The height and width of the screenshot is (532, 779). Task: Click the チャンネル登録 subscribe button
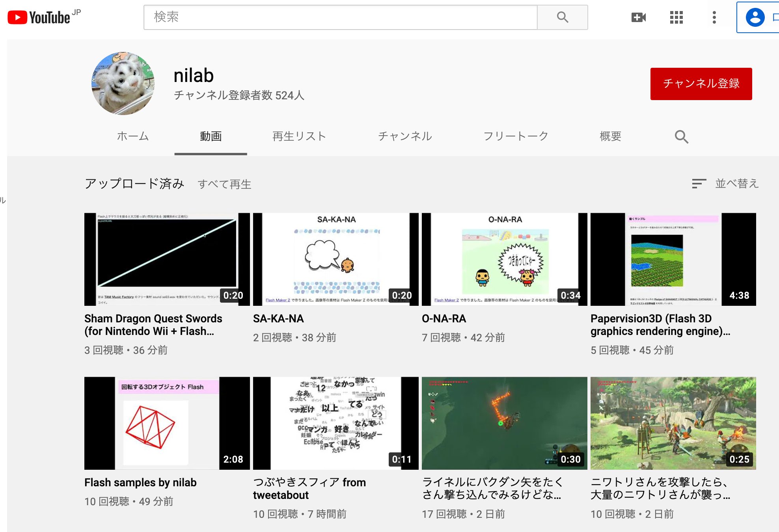(703, 83)
